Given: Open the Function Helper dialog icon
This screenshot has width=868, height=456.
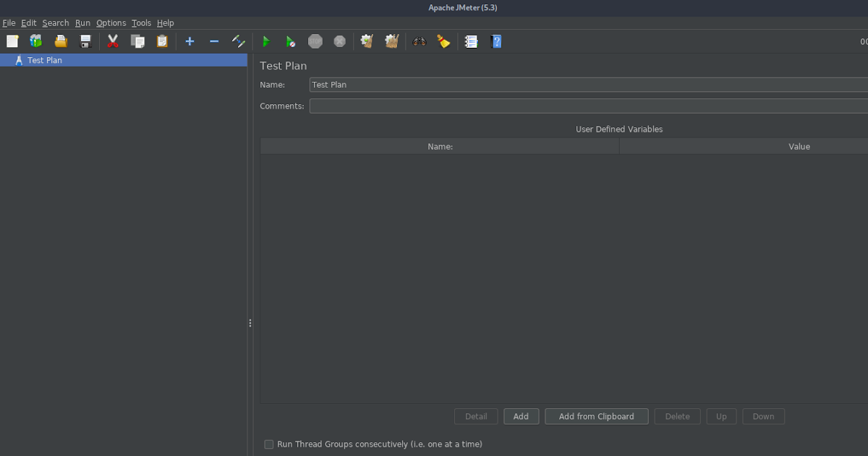Looking at the screenshot, I should pyautogui.click(x=472, y=41).
